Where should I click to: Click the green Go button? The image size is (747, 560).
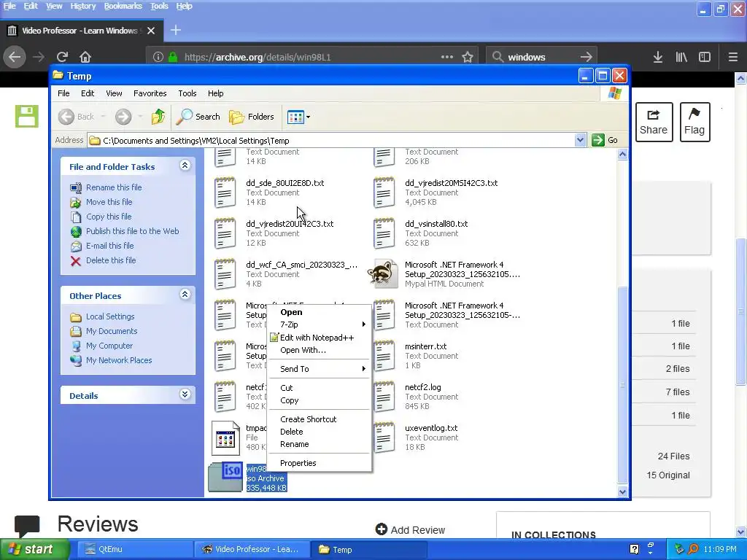click(605, 140)
